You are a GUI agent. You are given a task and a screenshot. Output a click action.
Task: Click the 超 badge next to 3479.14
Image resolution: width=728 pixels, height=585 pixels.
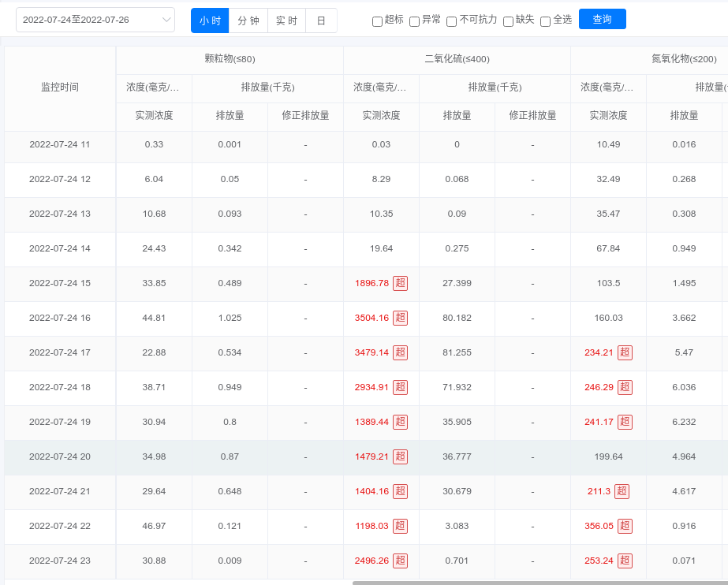tap(400, 352)
